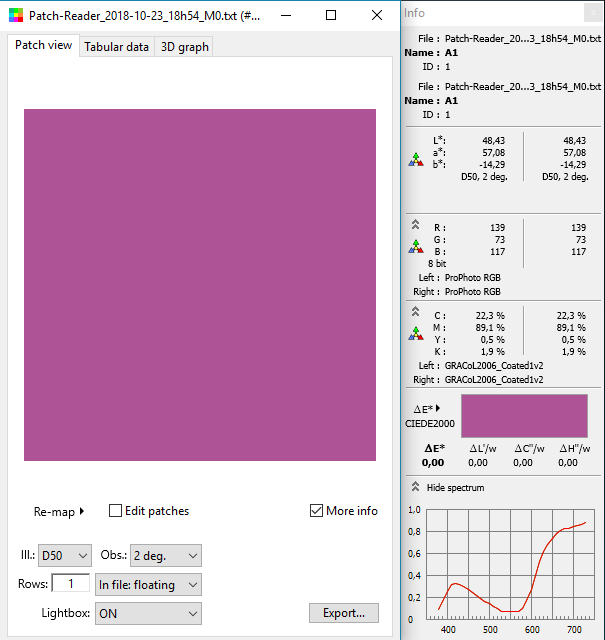Screen dimensions: 605x640
Task: Click the 'Right : ProPhoto RGB' text
Action: click(457, 292)
